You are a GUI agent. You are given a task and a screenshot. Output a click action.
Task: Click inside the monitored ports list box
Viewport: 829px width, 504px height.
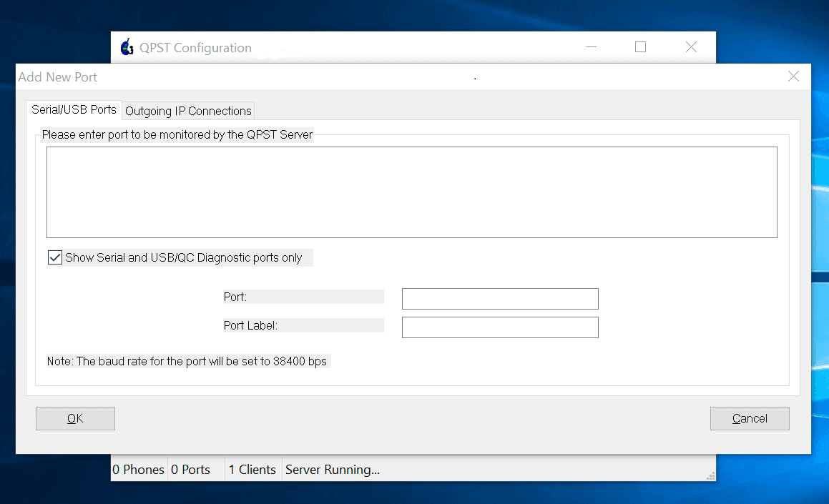(412, 192)
